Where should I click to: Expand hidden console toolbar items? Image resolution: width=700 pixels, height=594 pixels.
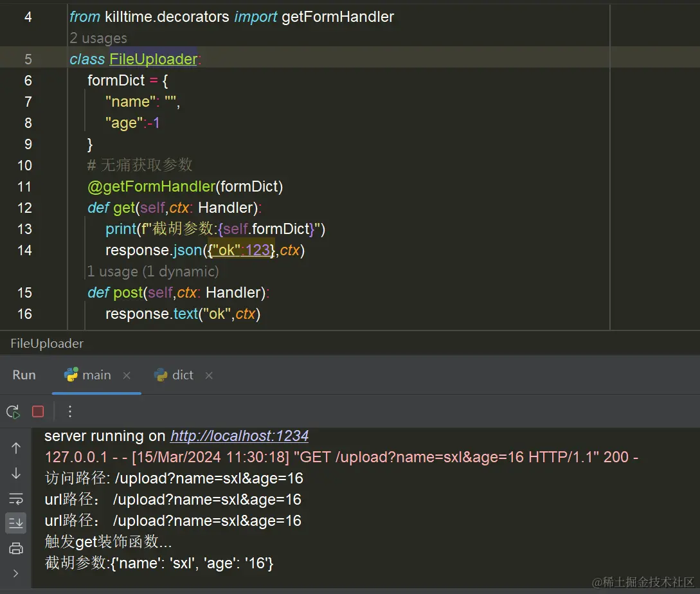point(16,573)
